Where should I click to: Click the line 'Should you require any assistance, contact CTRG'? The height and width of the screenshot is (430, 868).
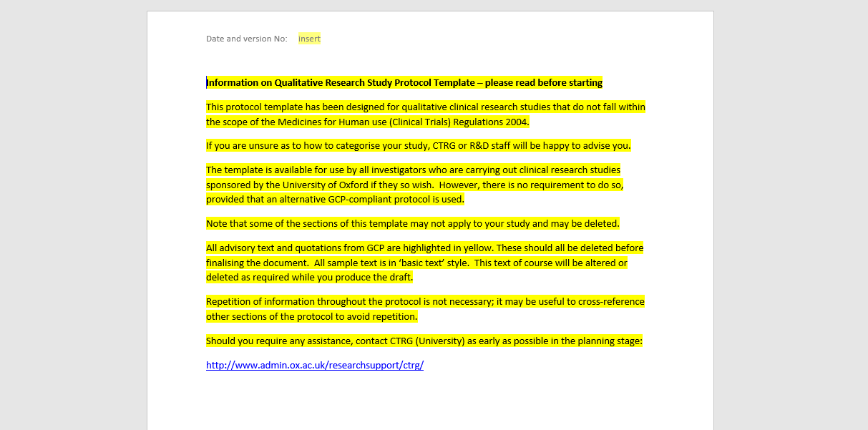coord(424,341)
